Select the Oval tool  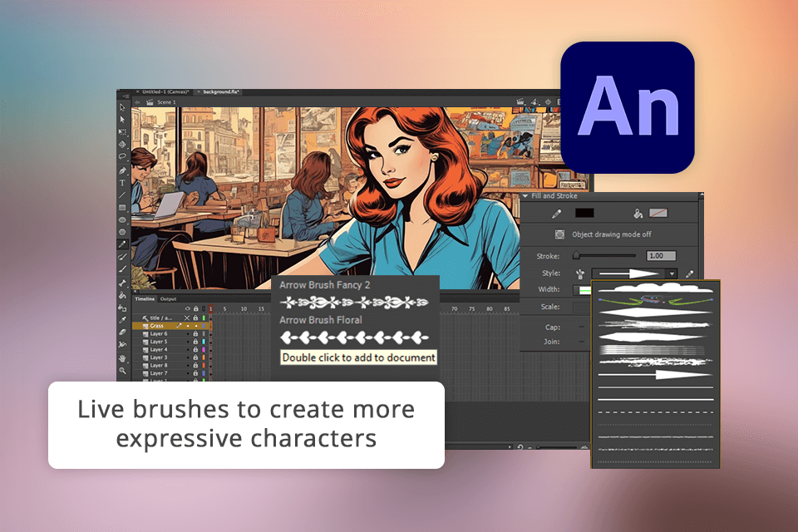(x=122, y=220)
